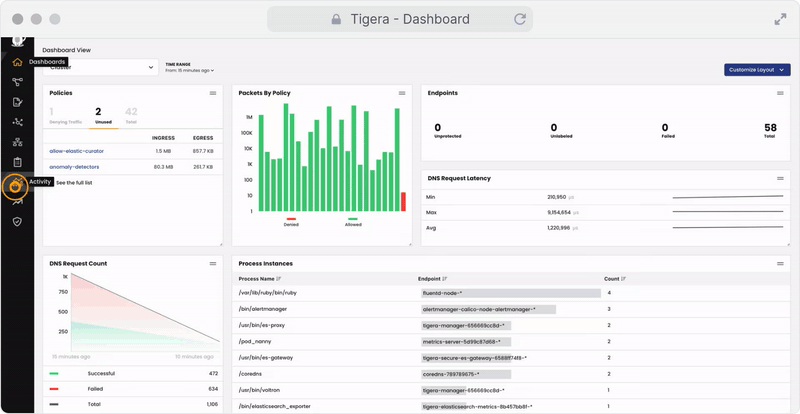Select the Unused policies tab

pos(103,116)
